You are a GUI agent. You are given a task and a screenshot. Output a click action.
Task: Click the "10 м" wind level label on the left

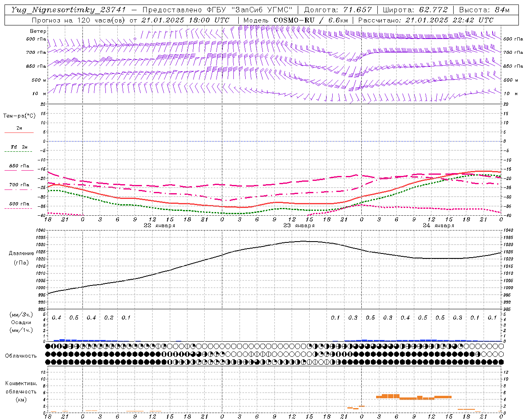(39, 94)
